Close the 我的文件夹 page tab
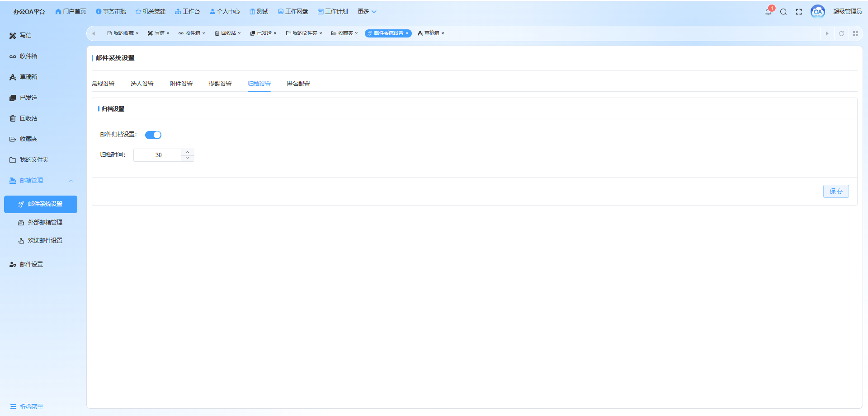 pos(321,33)
